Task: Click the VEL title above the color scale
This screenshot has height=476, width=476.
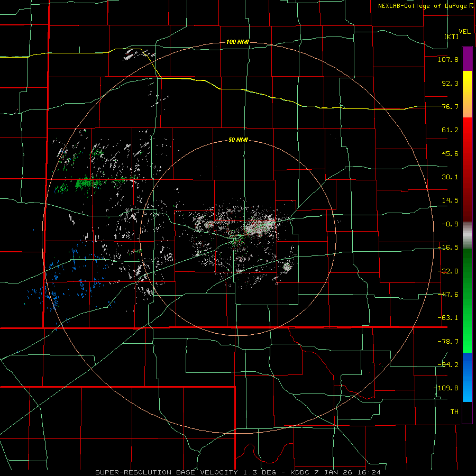Action: 464,32
